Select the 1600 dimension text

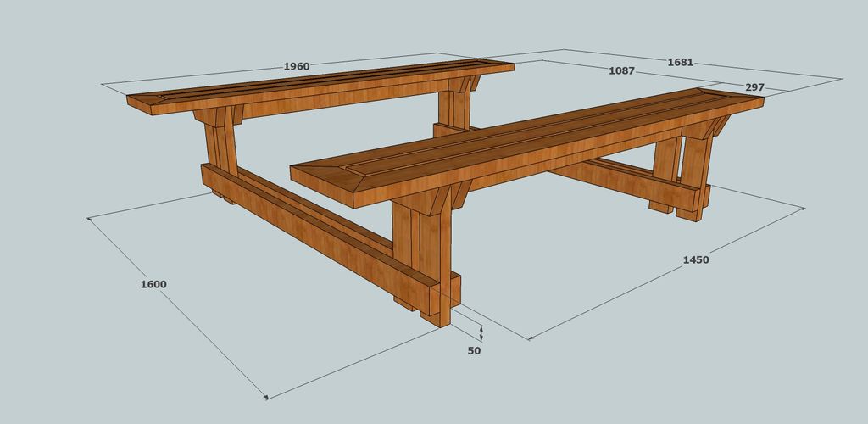153,284
